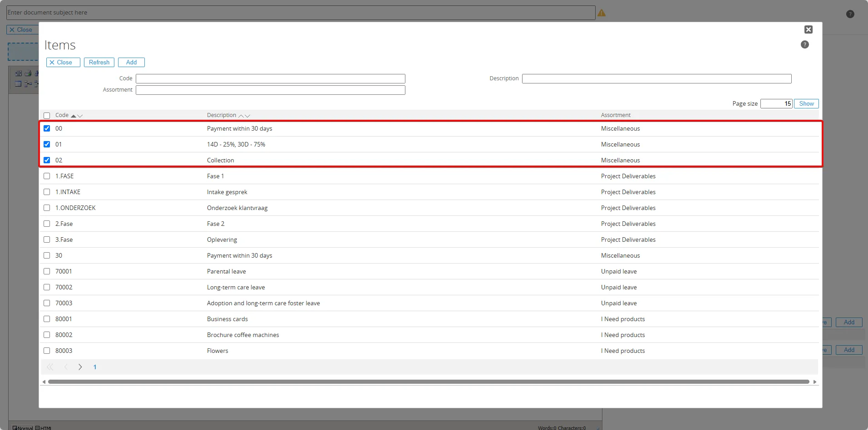The image size is (868, 430).
Task: Close the Items dialog with the X icon
Action: point(809,29)
